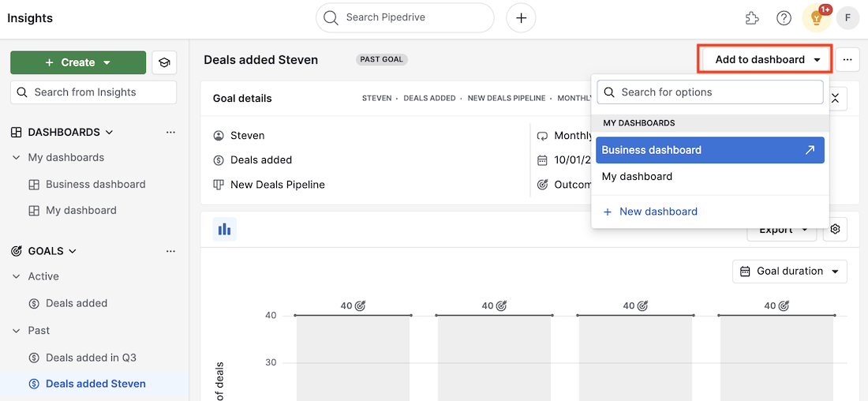Open the report more options button
The width and height of the screenshot is (868, 401).
click(x=847, y=60)
